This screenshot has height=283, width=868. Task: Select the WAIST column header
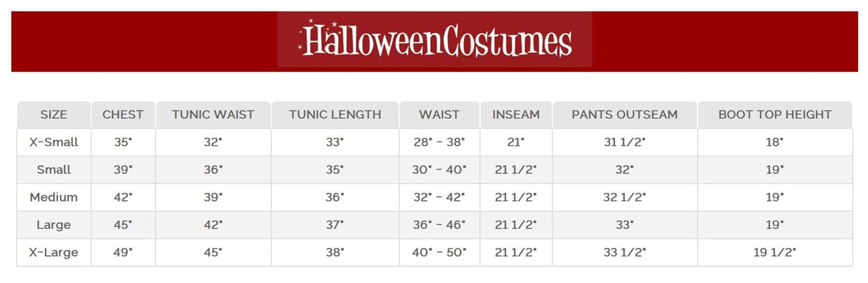click(x=439, y=114)
